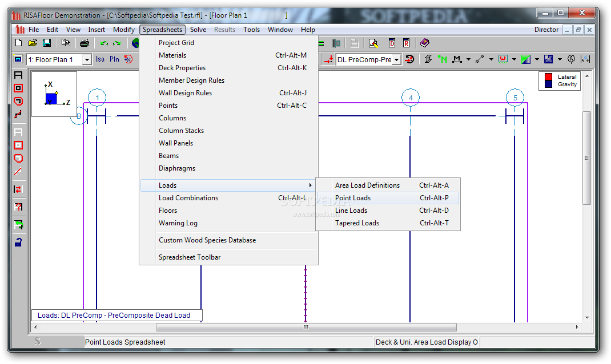This screenshot has height=364, width=611.
Task: Click the red question mark beam icon
Action: (18, 207)
